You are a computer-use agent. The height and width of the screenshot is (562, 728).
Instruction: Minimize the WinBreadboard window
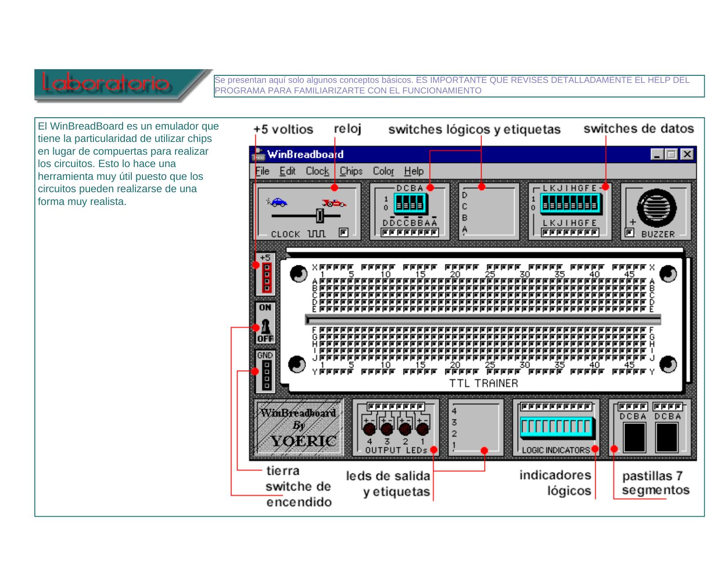pyautogui.click(x=657, y=154)
